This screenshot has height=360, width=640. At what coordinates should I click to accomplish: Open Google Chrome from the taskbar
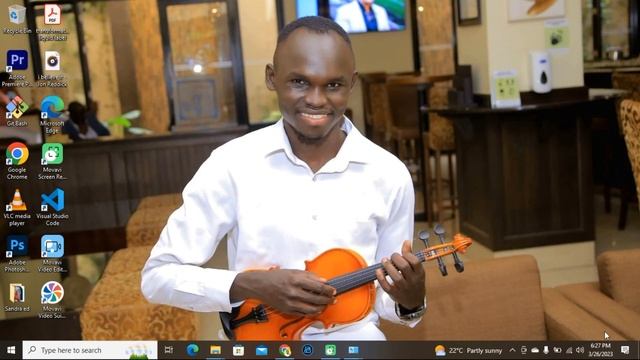click(x=285, y=350)
